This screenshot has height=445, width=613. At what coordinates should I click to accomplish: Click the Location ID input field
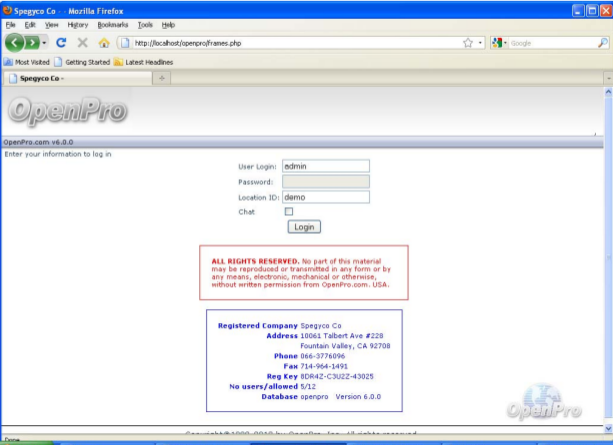(325, 197)
